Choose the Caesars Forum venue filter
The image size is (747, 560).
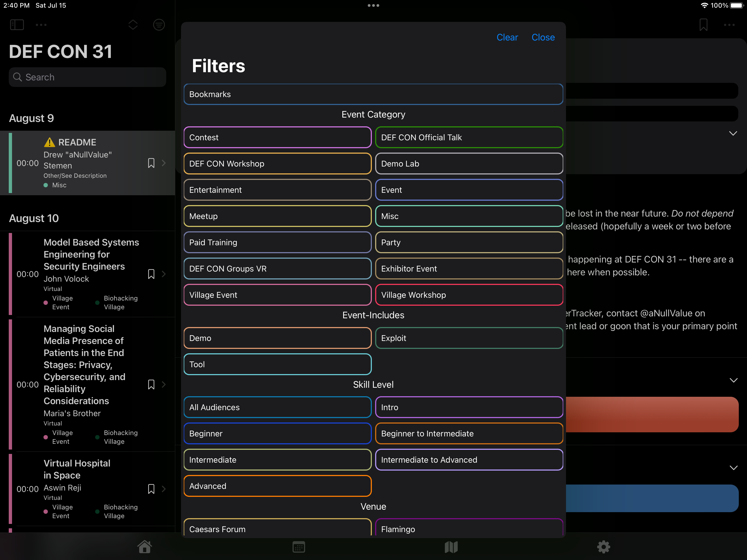pyautogui.click(x=278, y=527)
